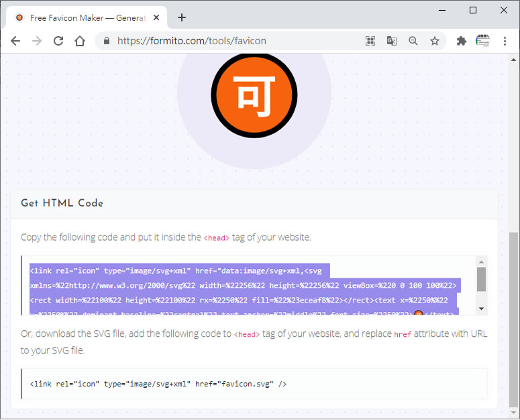Screen dimensions: 520x420
Task: Open a new browser tab
Action: [x=182, y=17]
